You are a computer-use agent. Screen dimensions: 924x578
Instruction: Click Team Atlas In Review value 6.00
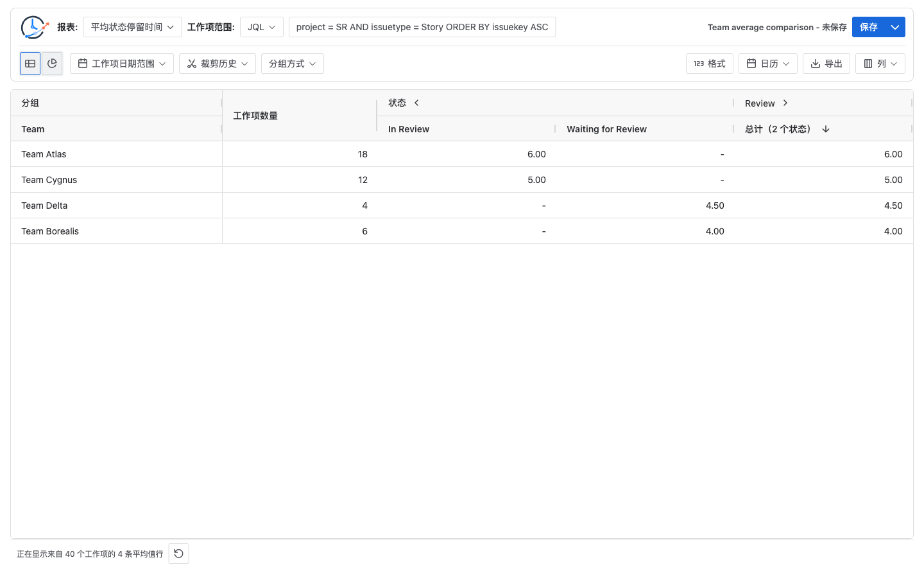click(x=536, y=154)
